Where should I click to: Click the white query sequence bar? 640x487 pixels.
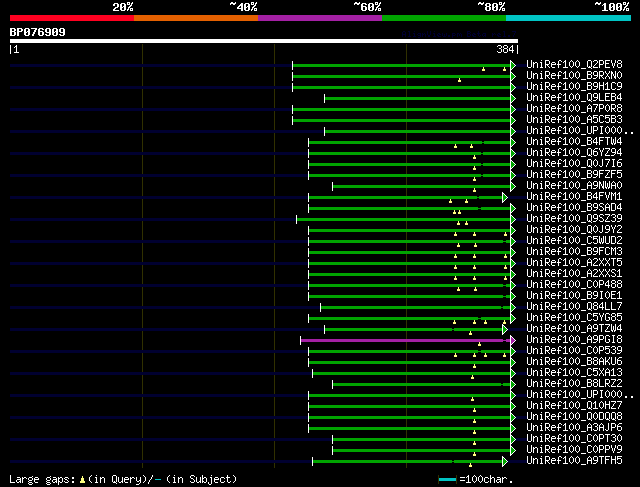coord(264,41)
